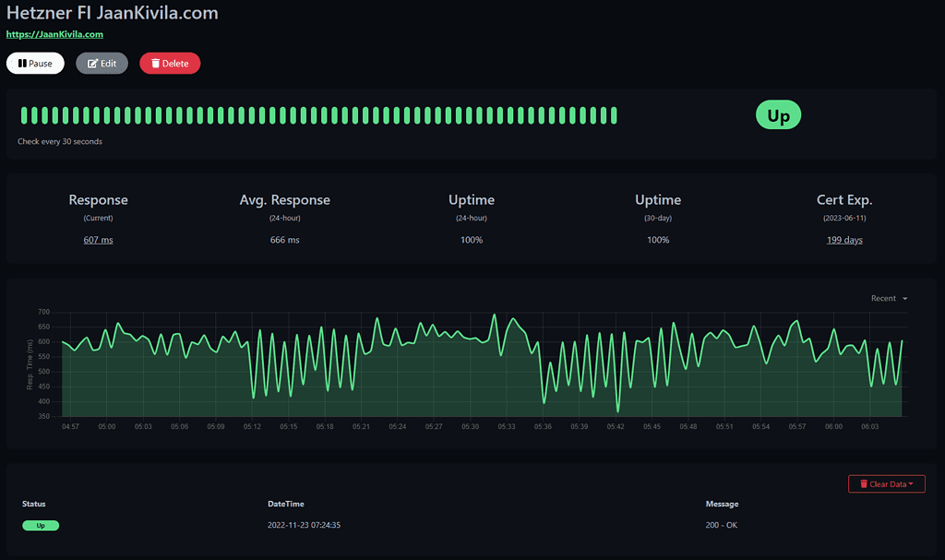Select the 2022-11-23 07:24:35 datetime entry
This screenshot has width=945, height=560.
point(304,525)
